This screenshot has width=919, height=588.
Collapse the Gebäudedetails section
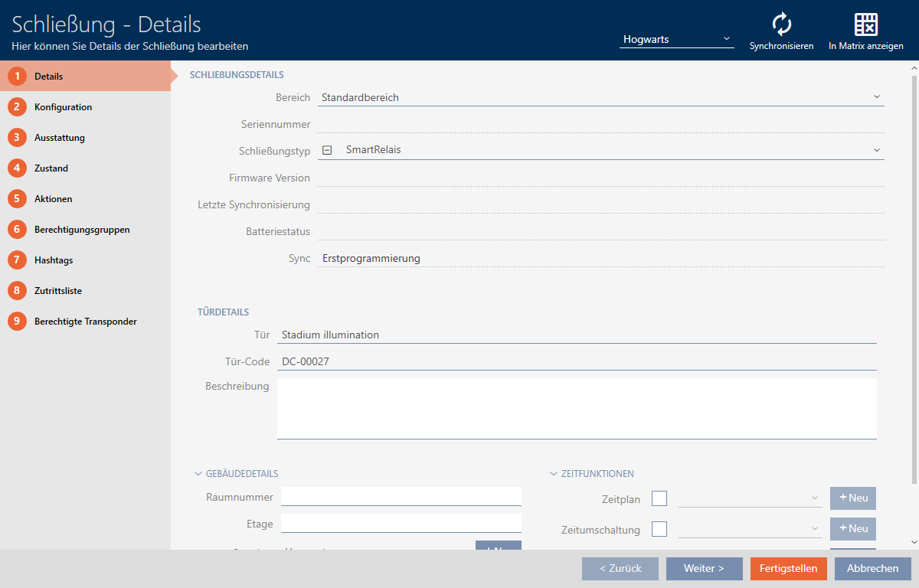pos(198,474)
